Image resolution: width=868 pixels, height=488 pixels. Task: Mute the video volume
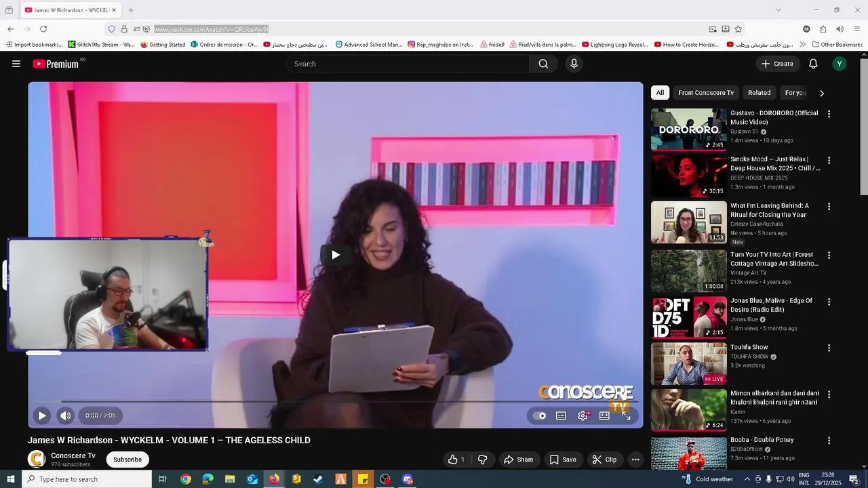coord(65,415)
